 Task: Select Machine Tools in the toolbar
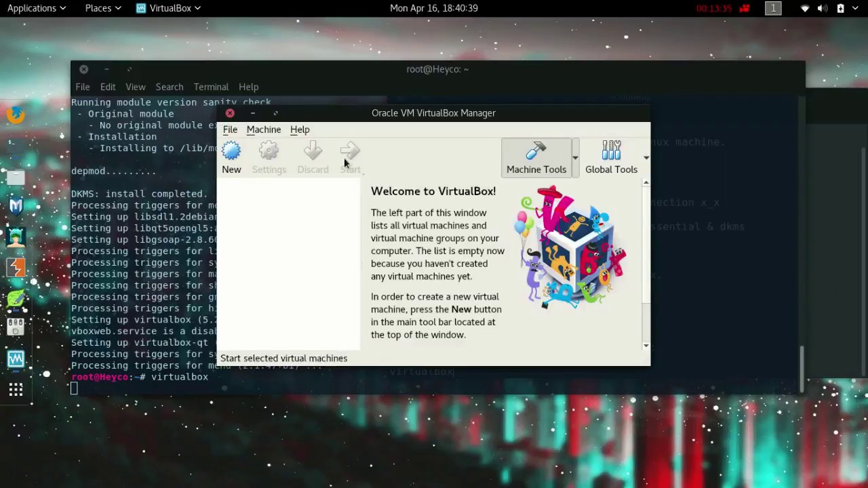coord(536,157)
